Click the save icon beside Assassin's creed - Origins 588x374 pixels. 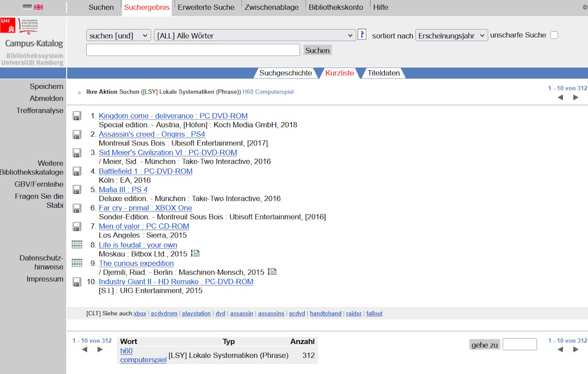pyautogui.click(x=77, y=134)
